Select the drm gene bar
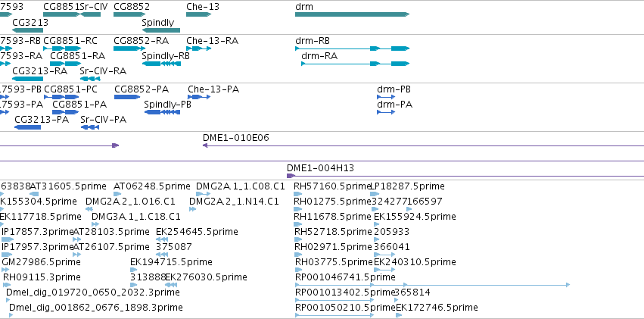 coord(352,15)
